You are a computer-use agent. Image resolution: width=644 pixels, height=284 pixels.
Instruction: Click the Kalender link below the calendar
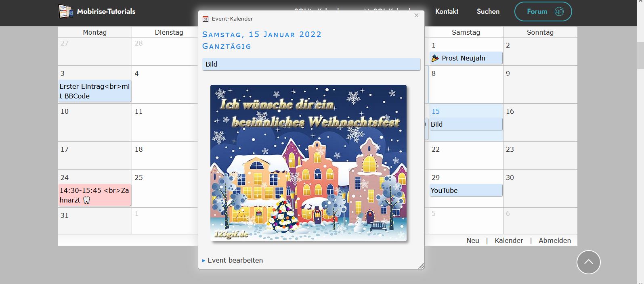coord(509,240)
